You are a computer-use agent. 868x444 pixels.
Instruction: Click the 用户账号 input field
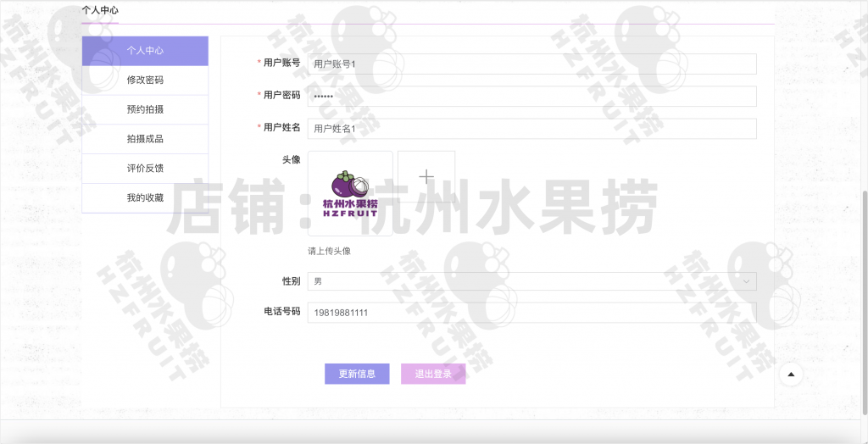coord(532,64)
